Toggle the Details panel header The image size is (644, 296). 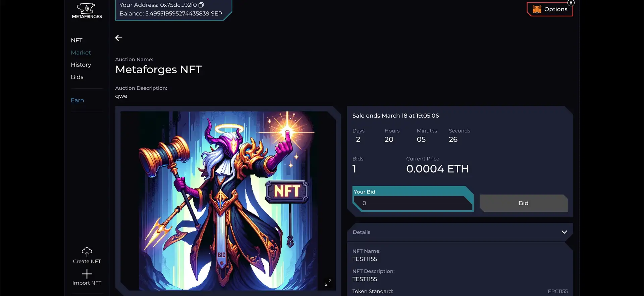(x=460, y=232)
